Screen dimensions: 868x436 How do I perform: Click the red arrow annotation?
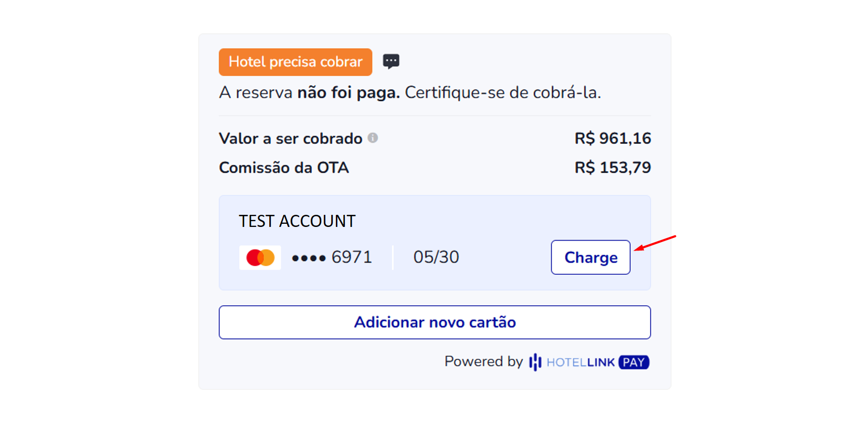(655, 243)
